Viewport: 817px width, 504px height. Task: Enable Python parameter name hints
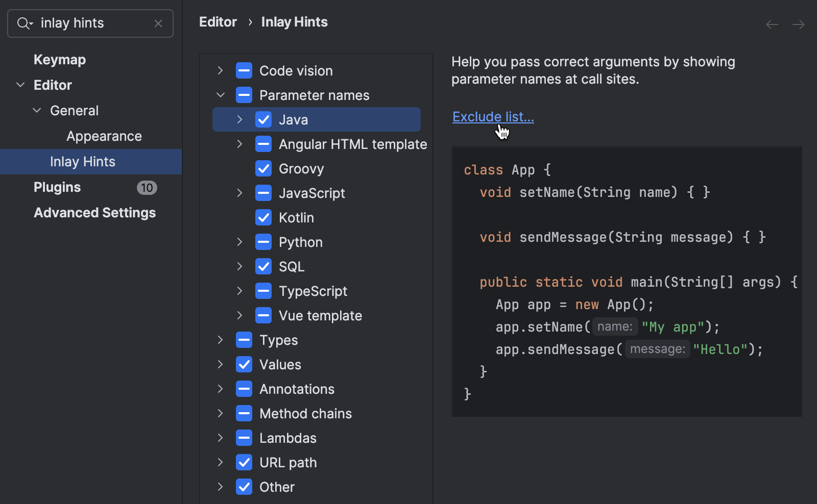click(x=263, y=242)
